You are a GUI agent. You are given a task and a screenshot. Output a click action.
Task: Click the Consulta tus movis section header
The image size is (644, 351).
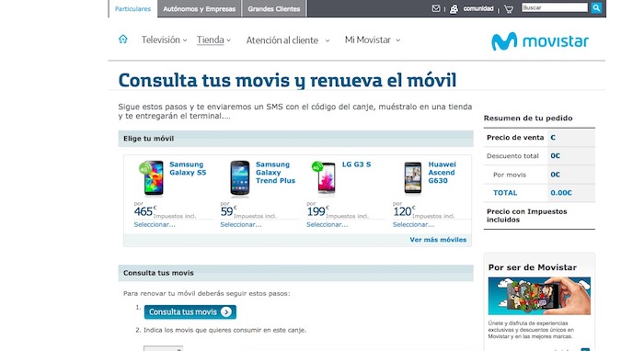tap(295, 273)
